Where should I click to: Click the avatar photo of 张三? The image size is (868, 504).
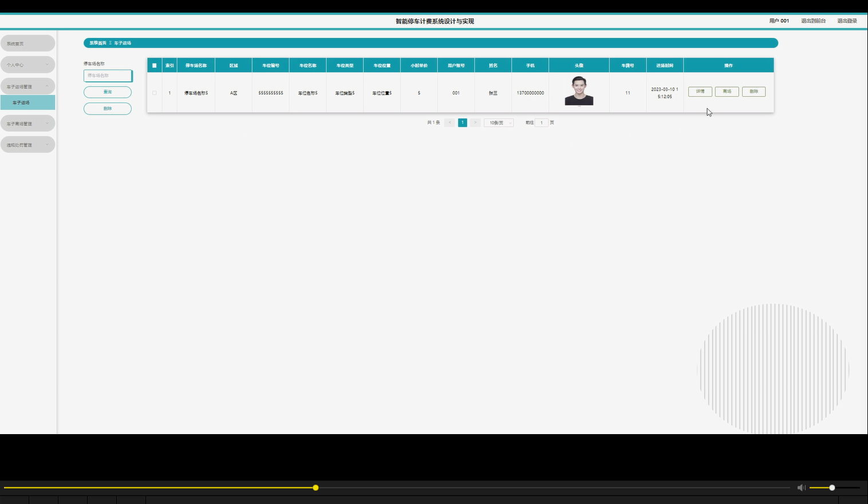point(579,92)
